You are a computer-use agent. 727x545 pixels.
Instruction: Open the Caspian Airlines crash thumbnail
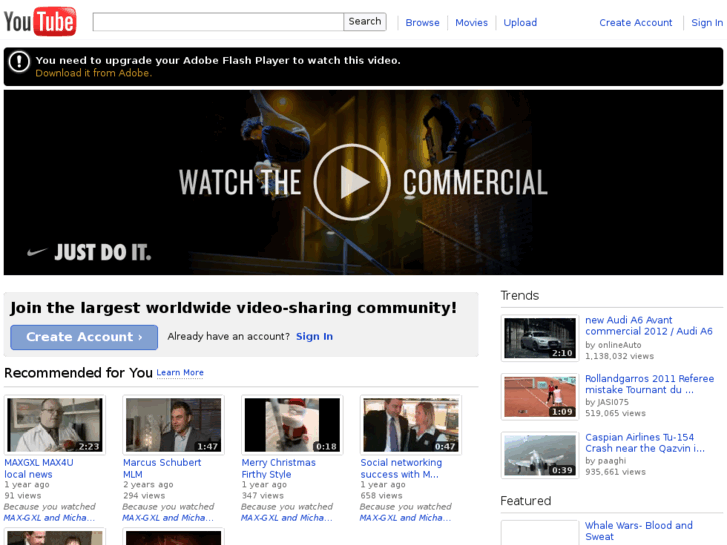pyautogui.click(x=540, y=455)
